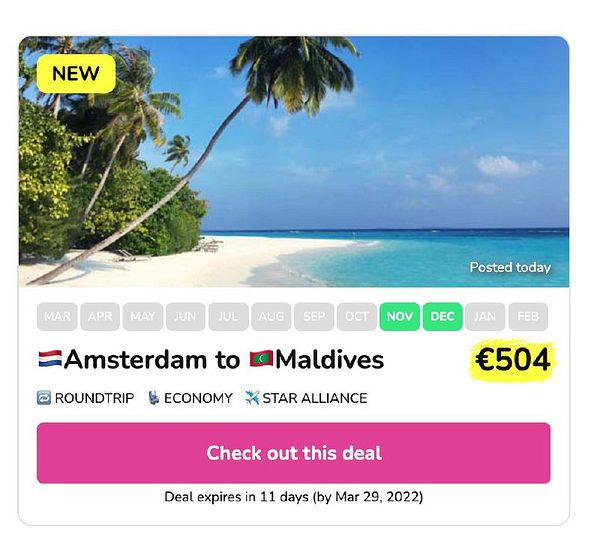Click the highlighted €504 price

[513, 361]
